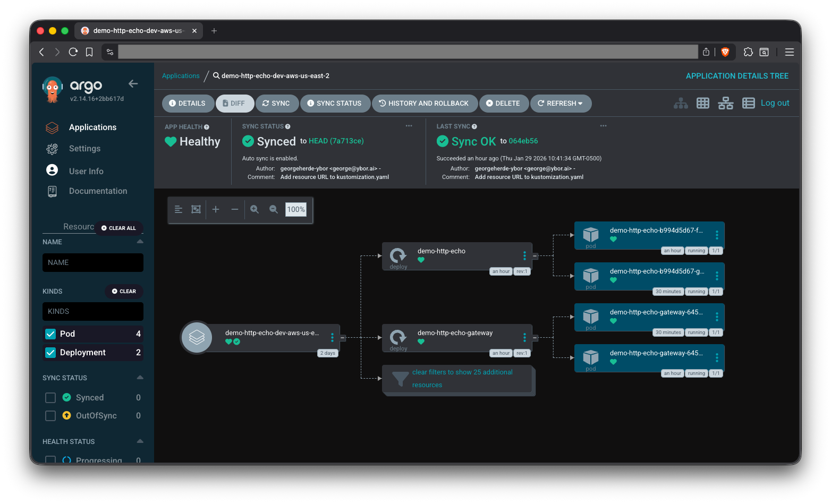Enable the Synced status filter checkbox

click(50, 398)
